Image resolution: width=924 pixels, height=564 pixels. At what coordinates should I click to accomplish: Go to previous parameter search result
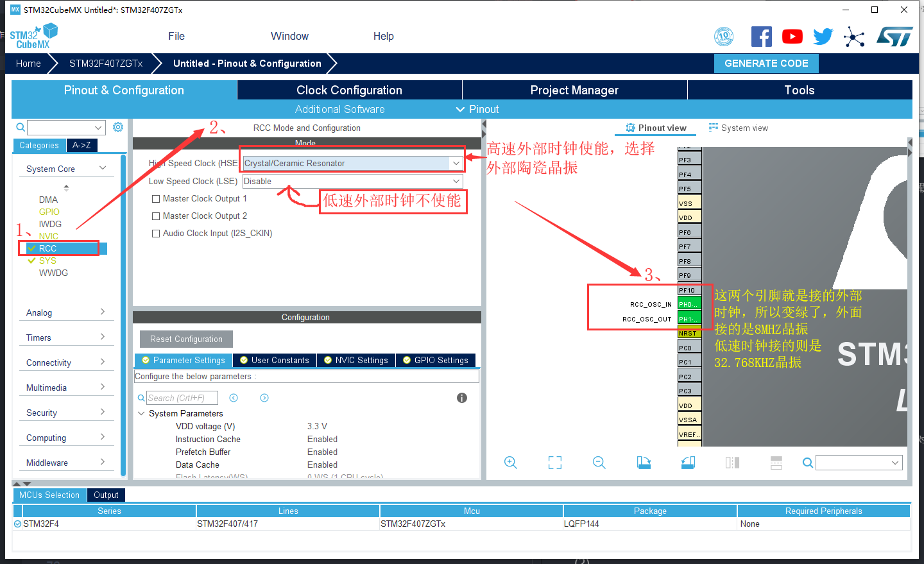click(x=234, y=398)
